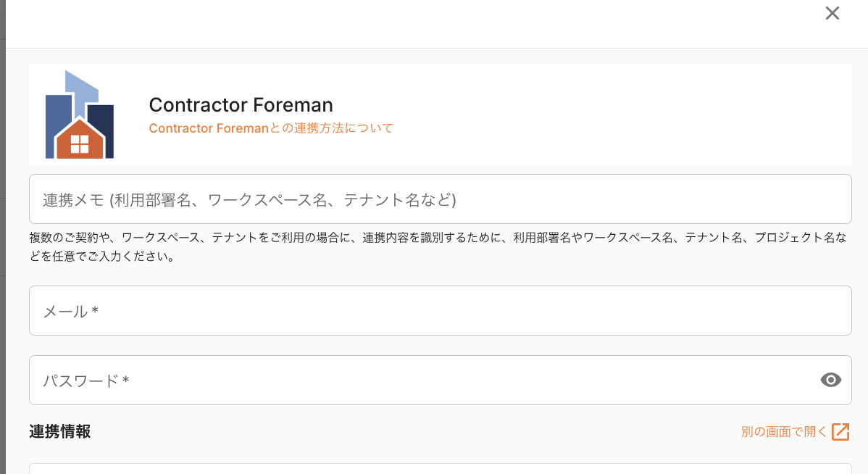Click the Contractor Foreman title text
The height and width of the screenshot is (474, 868).
241,105
